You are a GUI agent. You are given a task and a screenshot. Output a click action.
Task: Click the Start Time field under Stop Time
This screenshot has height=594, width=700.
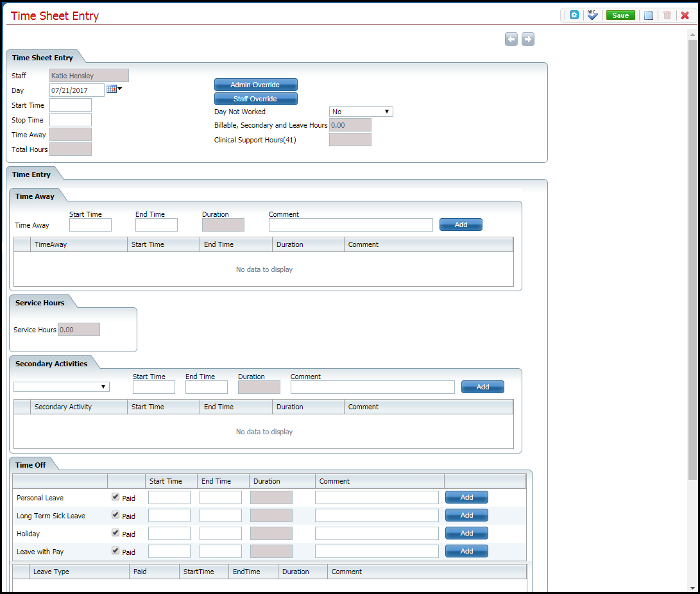coord(71,105)
